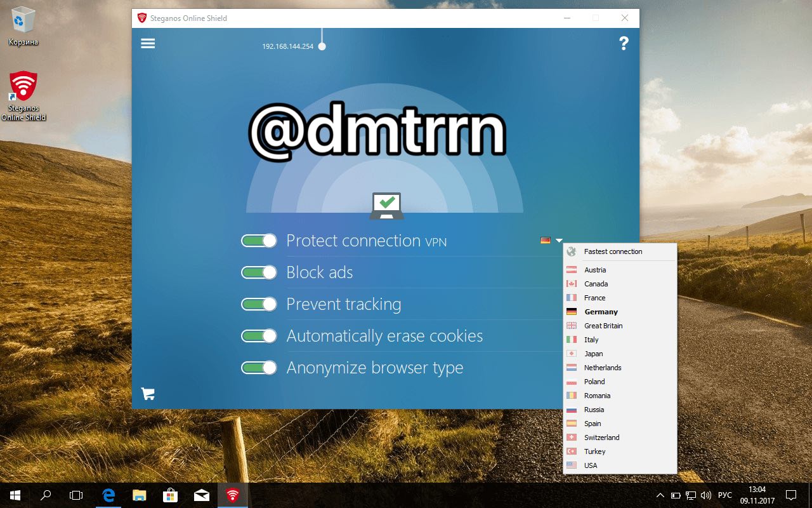
Task: Click the German flag next to VPN
Action: click(x=546, y=240)
